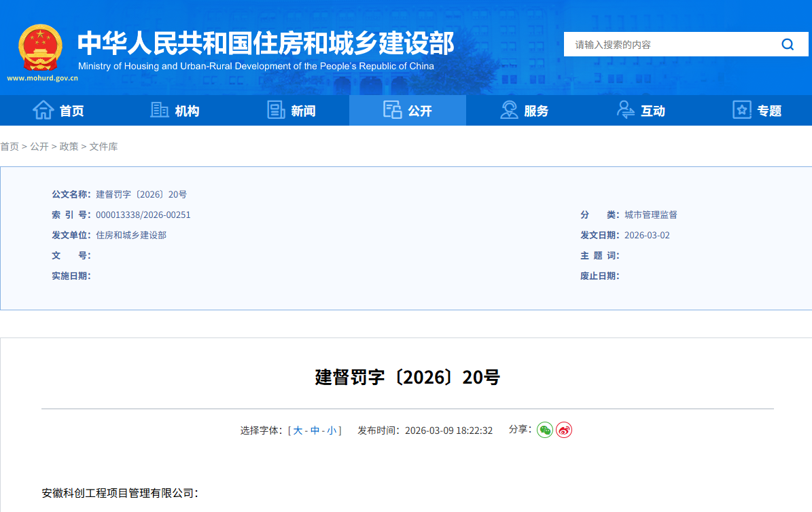Click publish time 2026-03-09 18:22:32
The height and width of the screenshot is (512, 812).
point(448,431)
